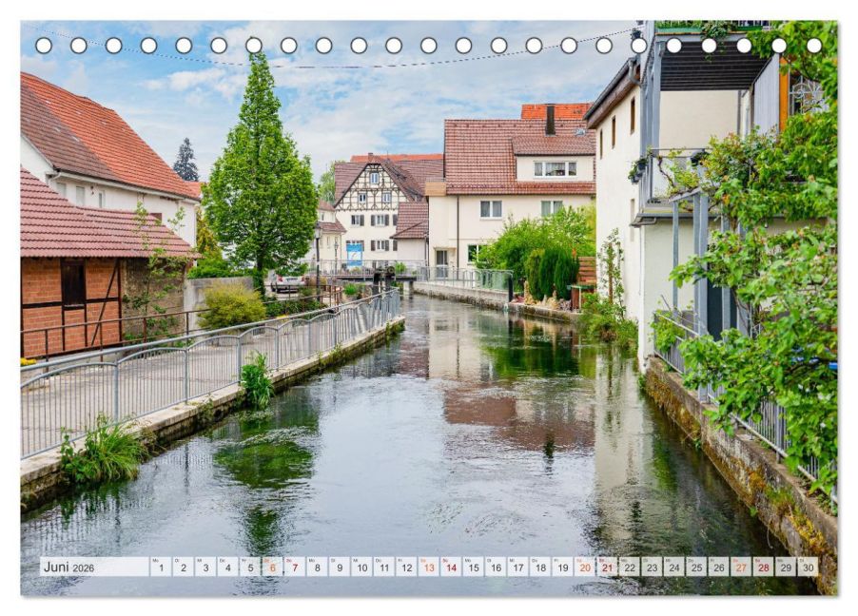
Task: Click the last binding hole on the right
Action: click(x=813, y=46)
